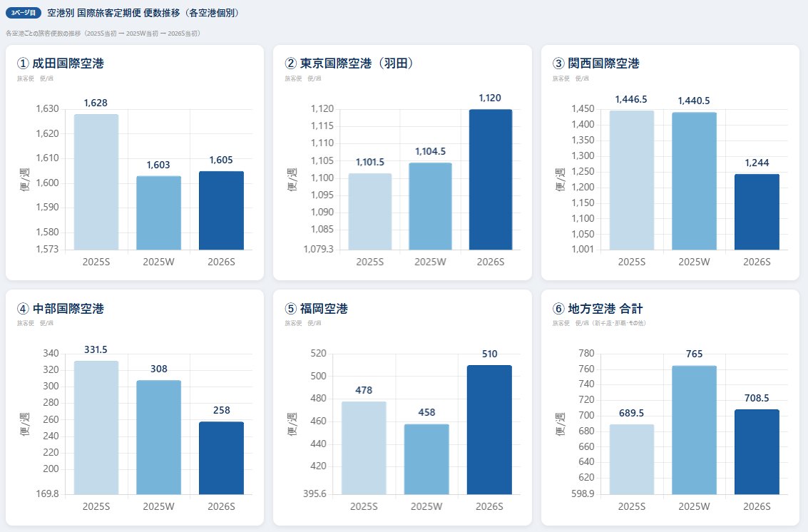The height and width of the screenshot is (532, 808).
Task: Click the 1,350 y-axis tick in Kansai chart
Action: pos(583,140)
